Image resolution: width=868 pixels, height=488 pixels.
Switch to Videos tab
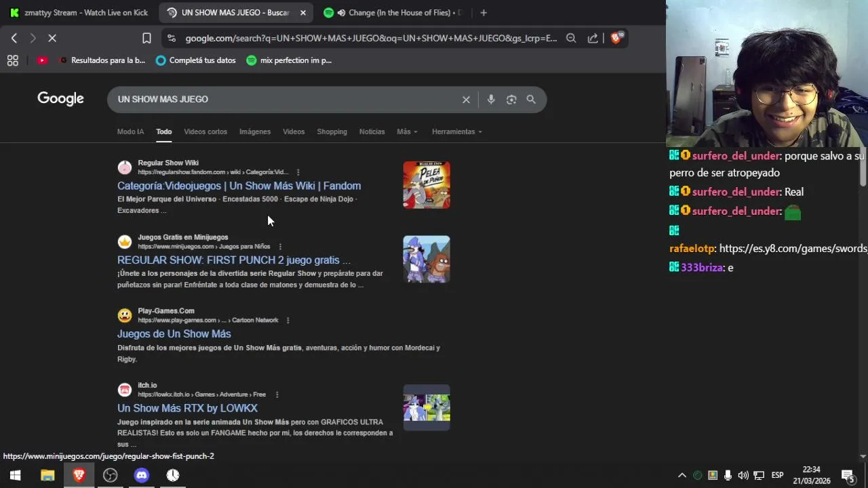click(294, 131)
